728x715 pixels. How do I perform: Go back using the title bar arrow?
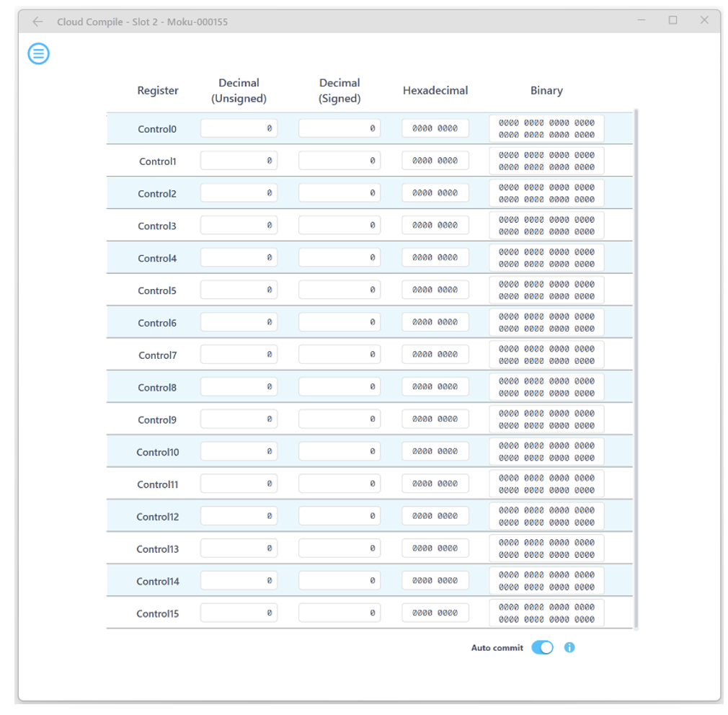click(37, 22)
